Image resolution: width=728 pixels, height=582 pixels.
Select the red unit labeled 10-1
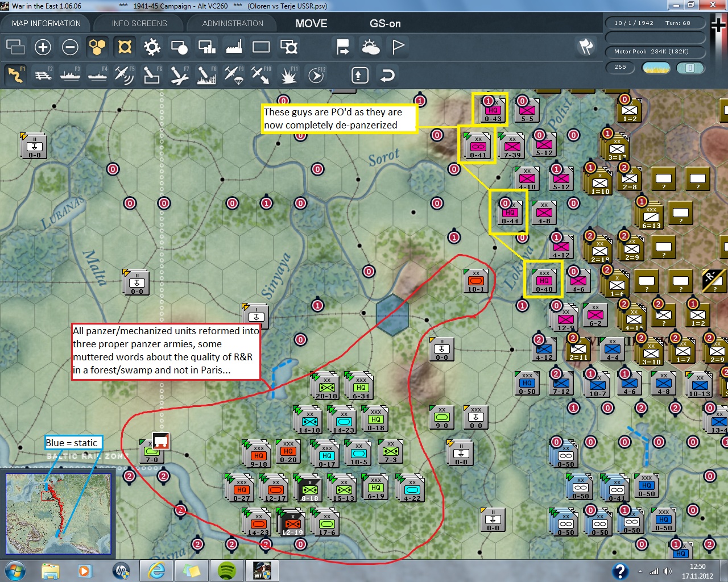475,280
